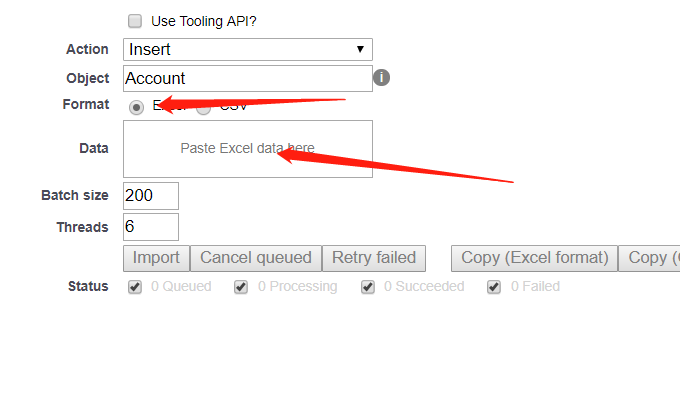This screenshot has width=680, height=407.
Task: Enable the Use Tooling API checkbox
Action: (135, 20)
